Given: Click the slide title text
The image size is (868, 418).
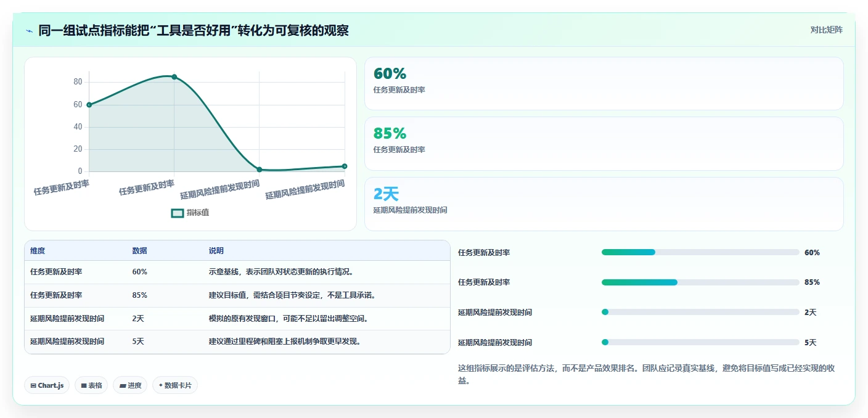Looking at the screenshot, I should tap(194, 30).
